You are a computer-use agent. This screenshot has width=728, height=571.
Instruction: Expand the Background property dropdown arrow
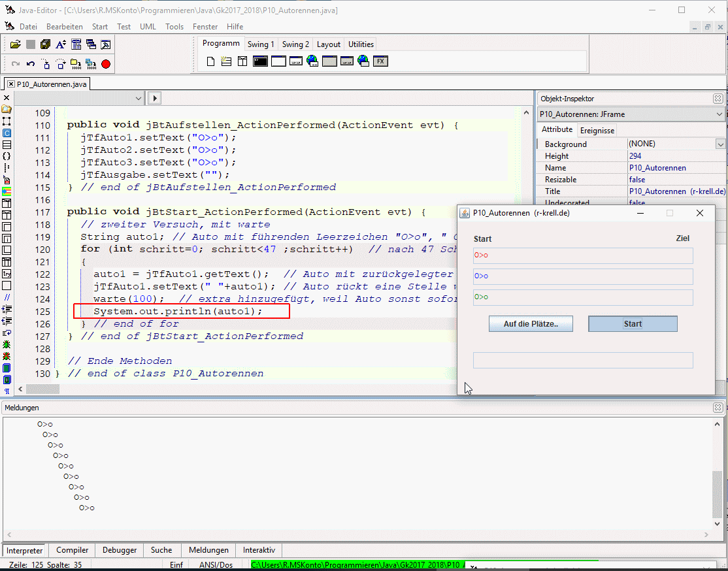(720, 144)
